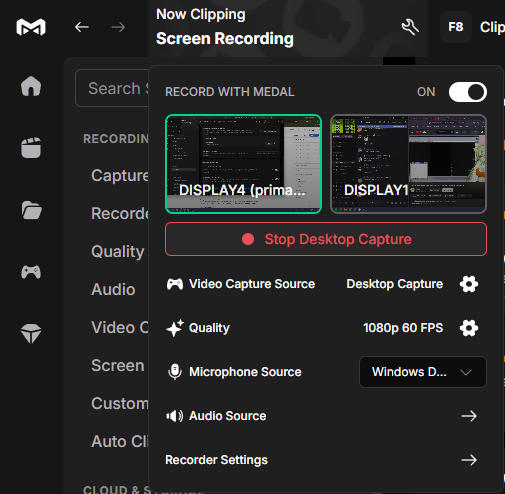Image resolution: width=505 pixels, height=494 pixels.
Task: Click the Desktop Capture value text
Action: [395, 284]
